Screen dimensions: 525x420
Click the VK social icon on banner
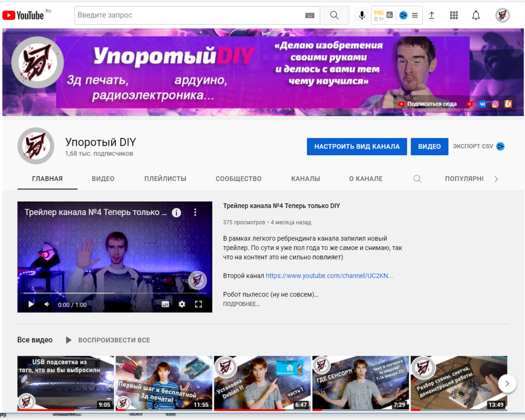pyautogui.click(x=483, y=104)
